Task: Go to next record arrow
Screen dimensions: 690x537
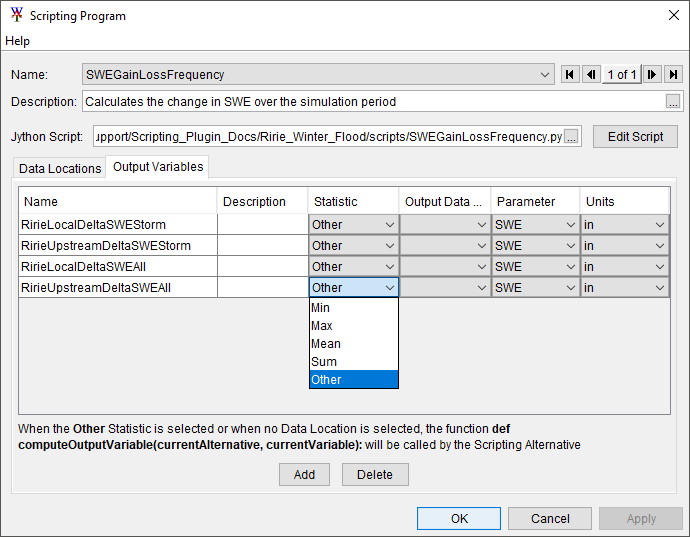Action: (652, 75)
